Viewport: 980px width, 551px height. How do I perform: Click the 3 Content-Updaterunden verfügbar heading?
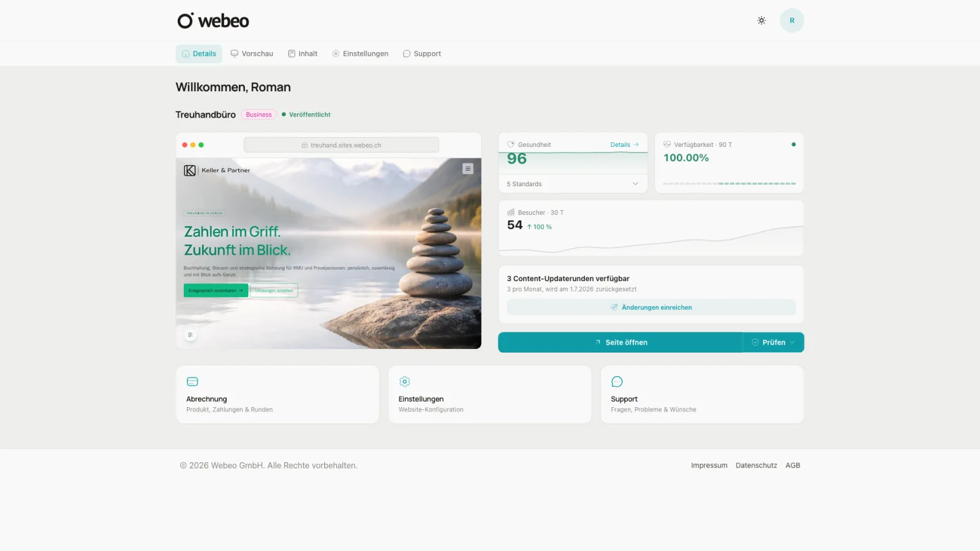pos(568,279)
